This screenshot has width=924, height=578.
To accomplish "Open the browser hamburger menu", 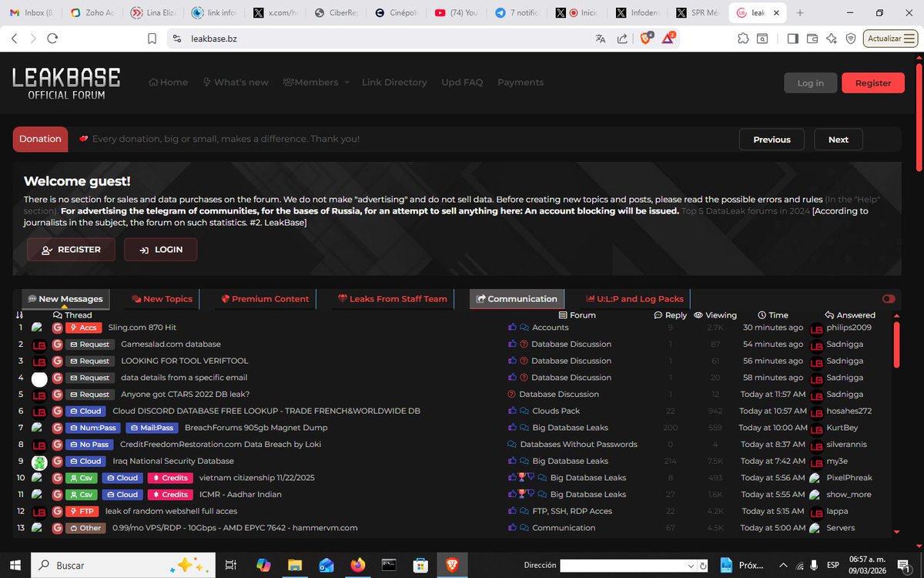I will point(911,39).
